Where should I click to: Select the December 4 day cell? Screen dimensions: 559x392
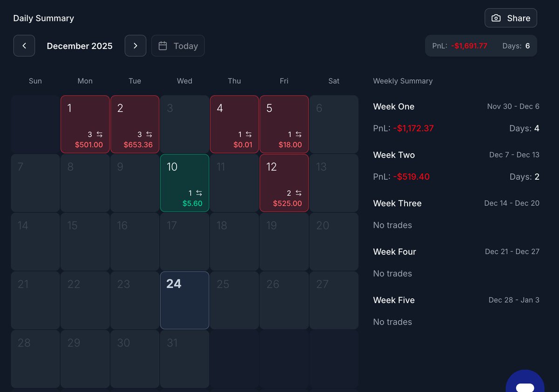[234, 124]
